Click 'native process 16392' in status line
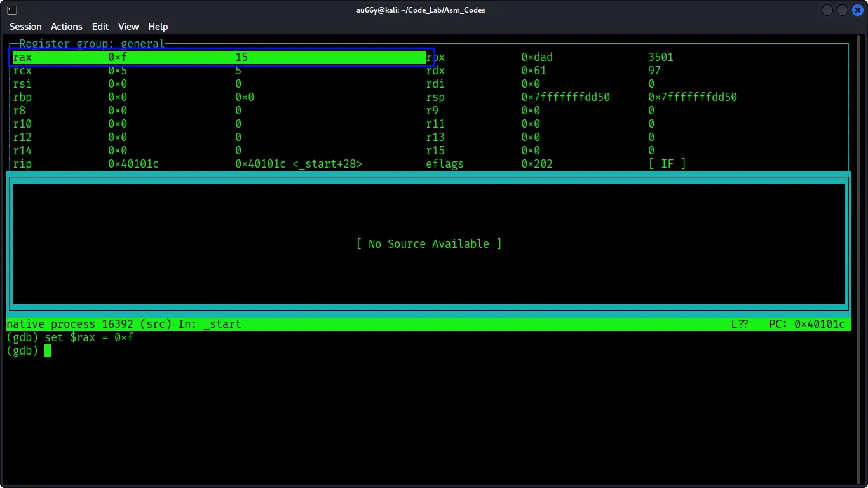 click(70, 324)
